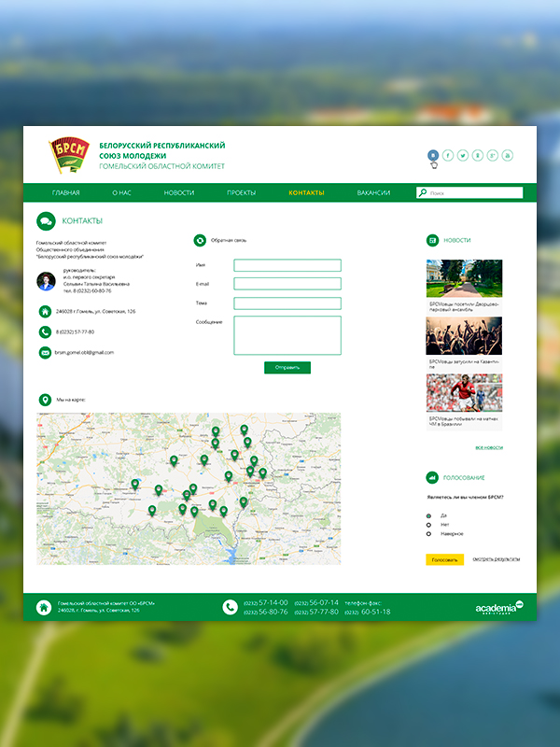This screenshot has height=747, width=560.
Task: Open the "О НАС" menu item
Action: (121, 193)
